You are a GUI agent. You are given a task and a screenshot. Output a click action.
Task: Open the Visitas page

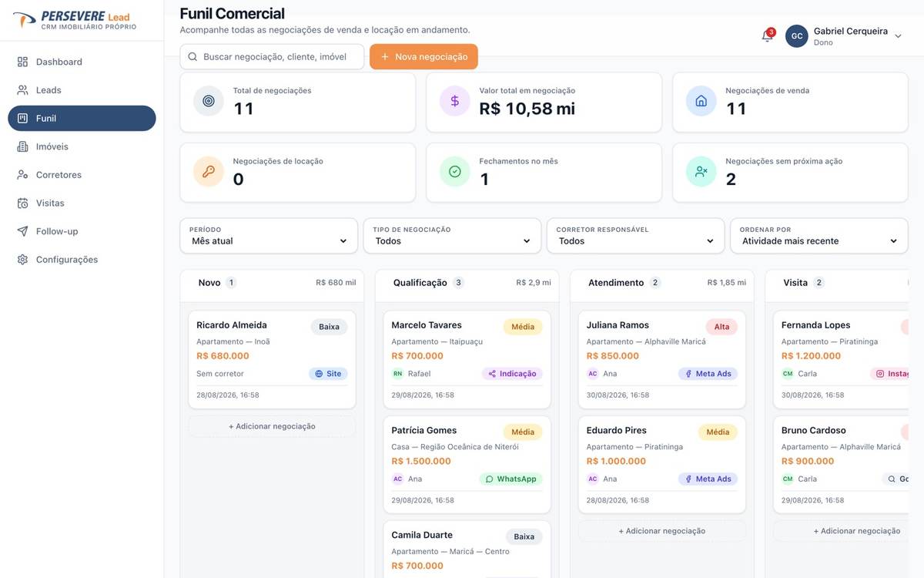click(x=82, y=203)
